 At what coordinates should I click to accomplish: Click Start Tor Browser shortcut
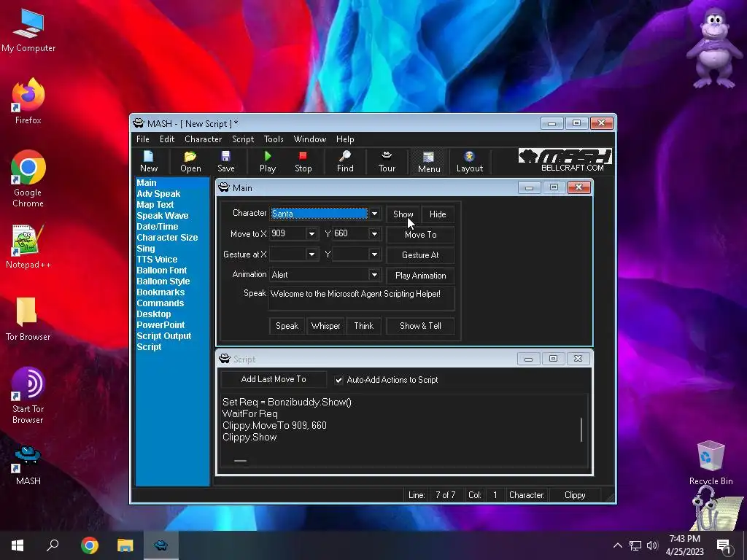[28, 396]
